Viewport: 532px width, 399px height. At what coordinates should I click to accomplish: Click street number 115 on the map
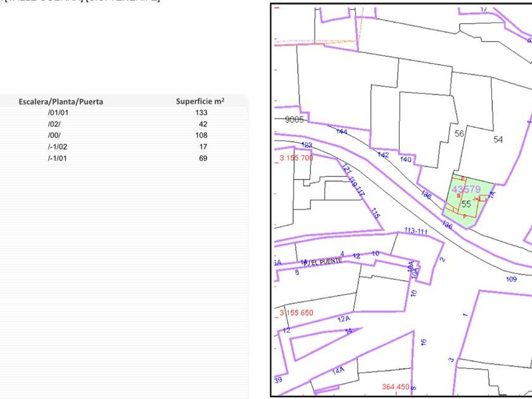(x=375, y=213)
